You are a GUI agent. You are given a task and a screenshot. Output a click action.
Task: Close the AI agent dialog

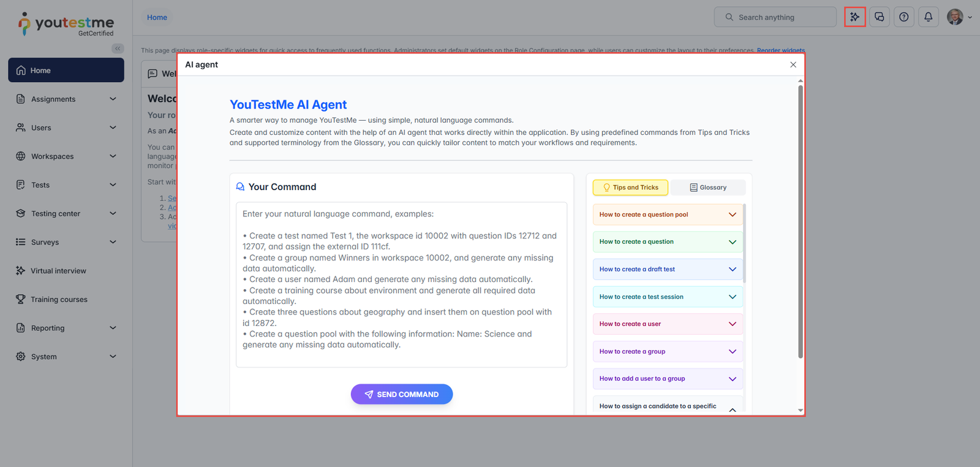(793, 65)
